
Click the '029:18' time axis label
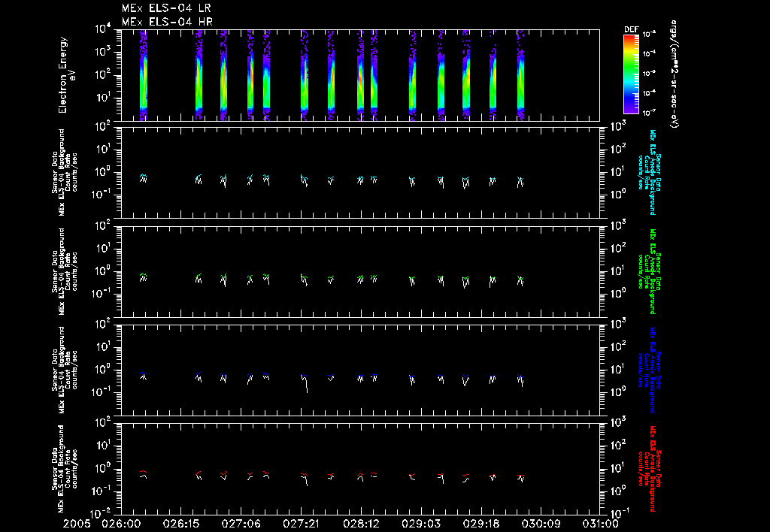click(480, 524)
